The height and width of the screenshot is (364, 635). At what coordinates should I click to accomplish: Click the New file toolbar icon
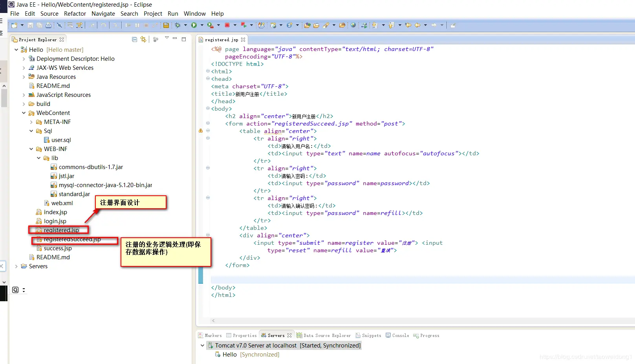point(14,25)
